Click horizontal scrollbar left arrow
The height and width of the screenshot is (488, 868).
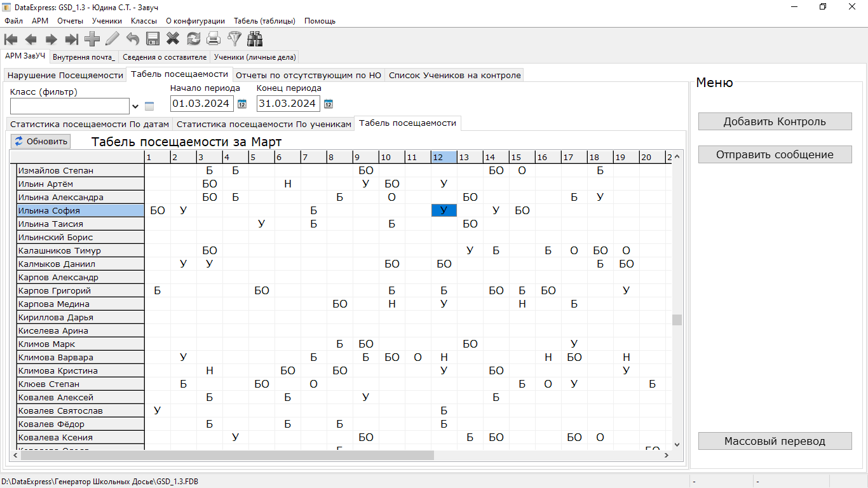(15, 455)
